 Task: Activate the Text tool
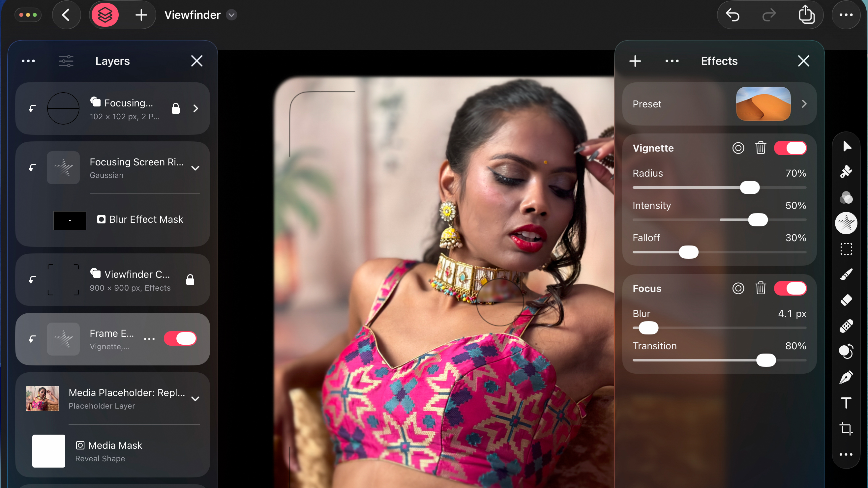point(846,403)
